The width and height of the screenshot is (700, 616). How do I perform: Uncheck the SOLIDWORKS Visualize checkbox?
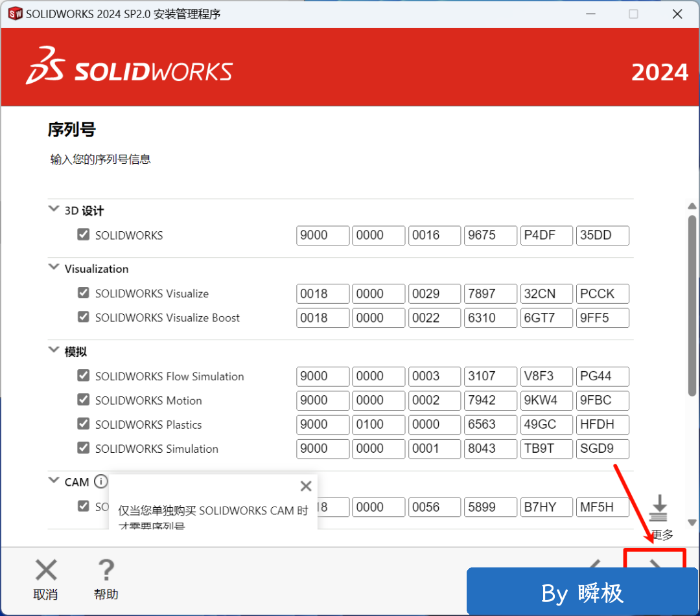coord(84,293)
